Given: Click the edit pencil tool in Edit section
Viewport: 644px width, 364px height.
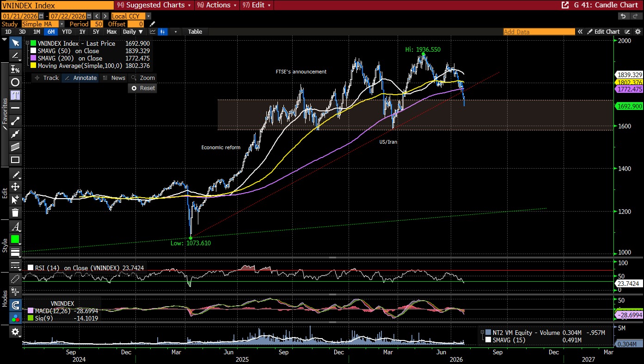Looking at the screenshot, I should (15, 174).
